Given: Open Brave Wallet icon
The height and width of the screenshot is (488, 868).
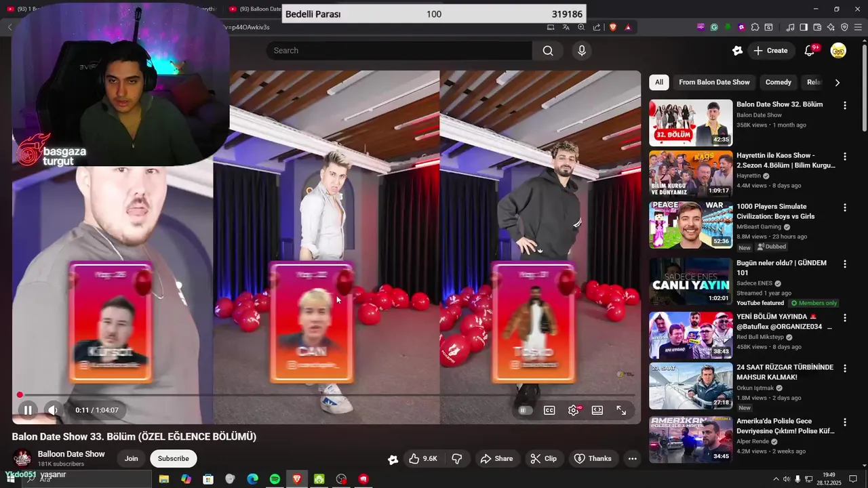Looking at the screenshot, I should [817, 27].
